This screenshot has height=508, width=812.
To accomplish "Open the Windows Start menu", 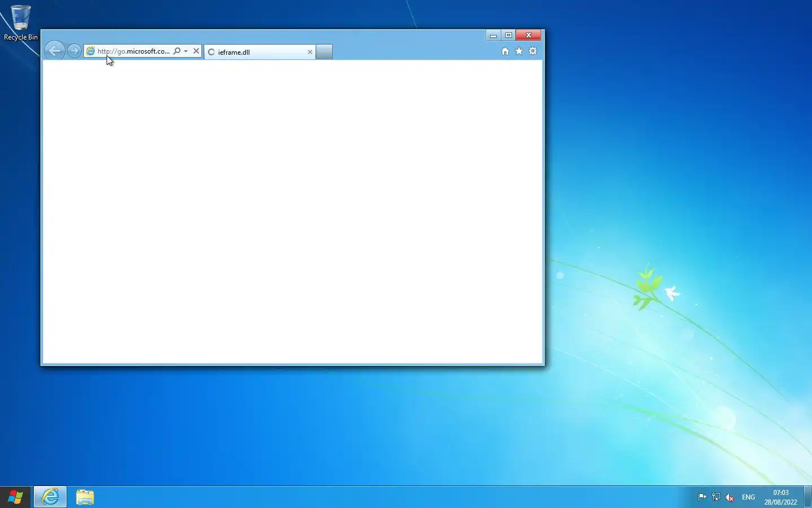I will [x=15, y=497].
